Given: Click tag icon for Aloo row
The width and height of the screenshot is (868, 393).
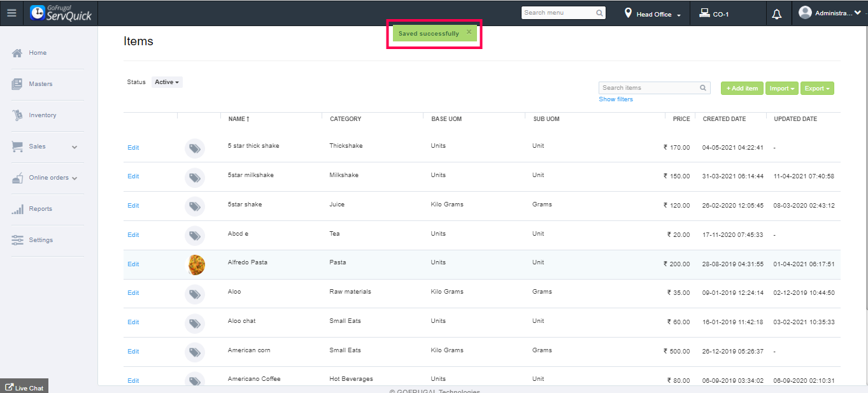Looking at the screenshot, I should click(195, 294).
